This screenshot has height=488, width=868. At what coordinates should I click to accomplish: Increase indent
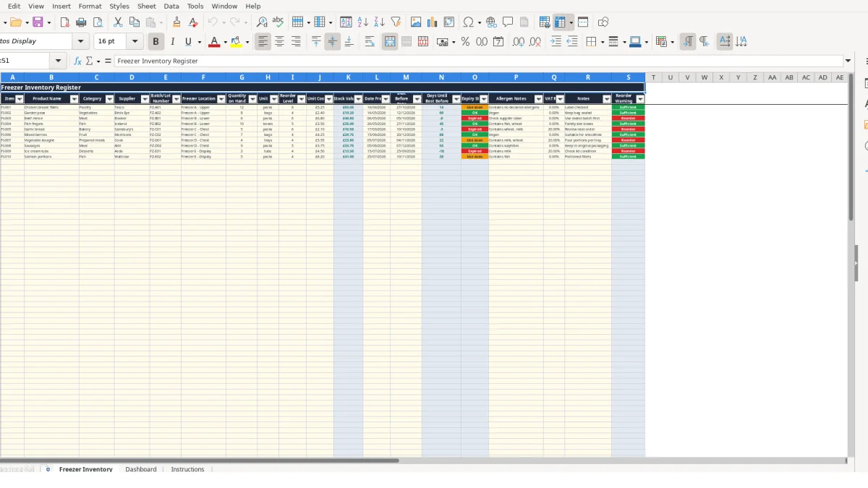[556, 42]
